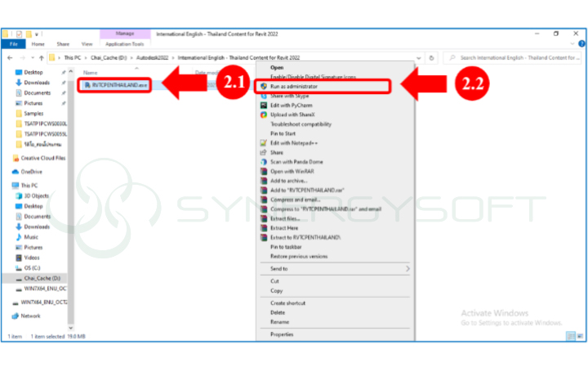Screen dimensions: 588x368
Task: Switch to large icons view toggle
Action: pyautogui.click(x=581, y=336)
